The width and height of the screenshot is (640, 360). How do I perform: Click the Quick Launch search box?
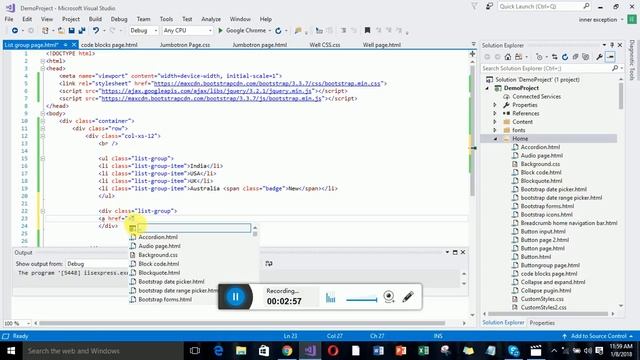(544, 7)
